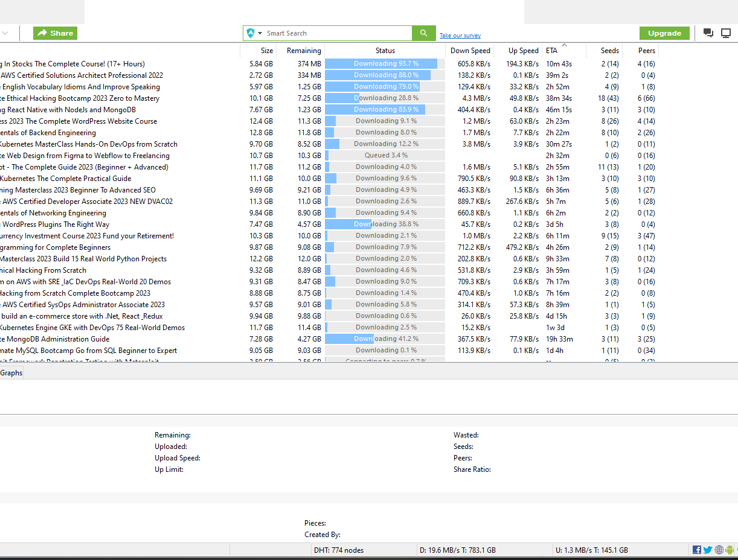
Task: Switch to the Graphs tab
Action: click(11, 373)
